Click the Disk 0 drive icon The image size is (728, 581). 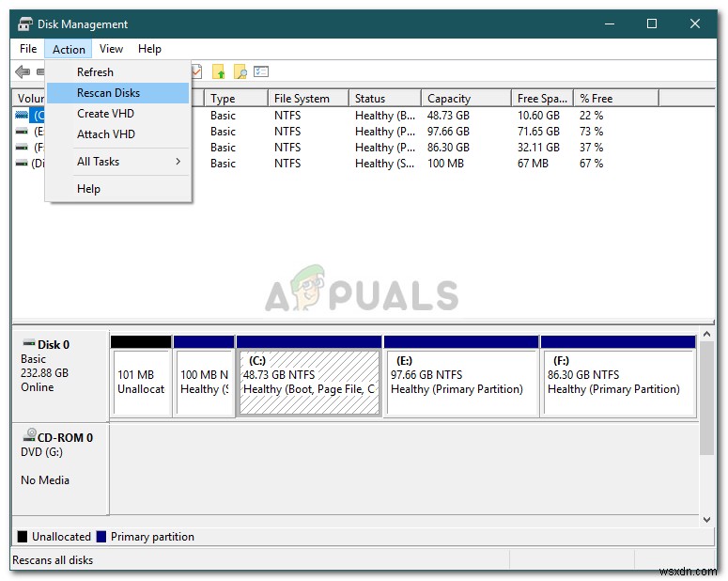[x=29, y=343]
